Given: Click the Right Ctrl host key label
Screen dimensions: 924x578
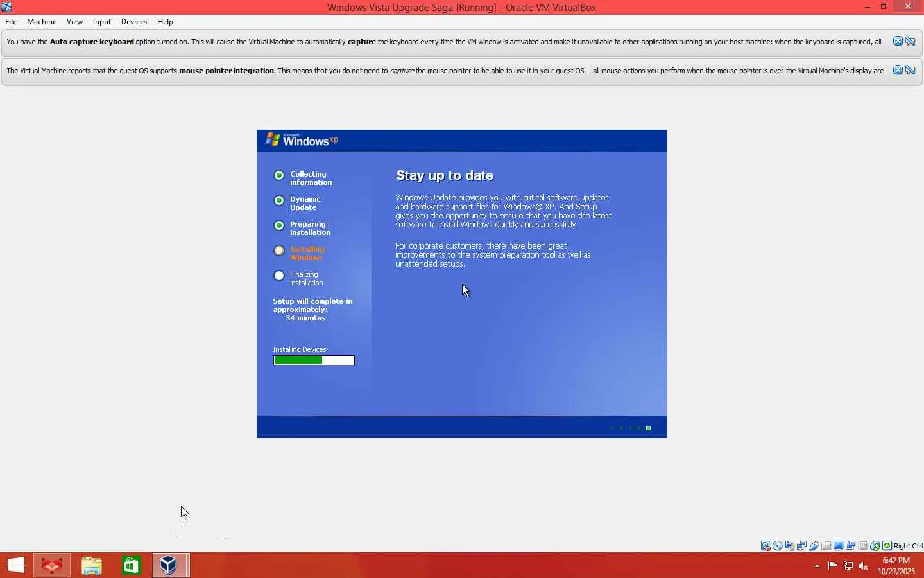Looking at the screenshot, I should 908,546.
